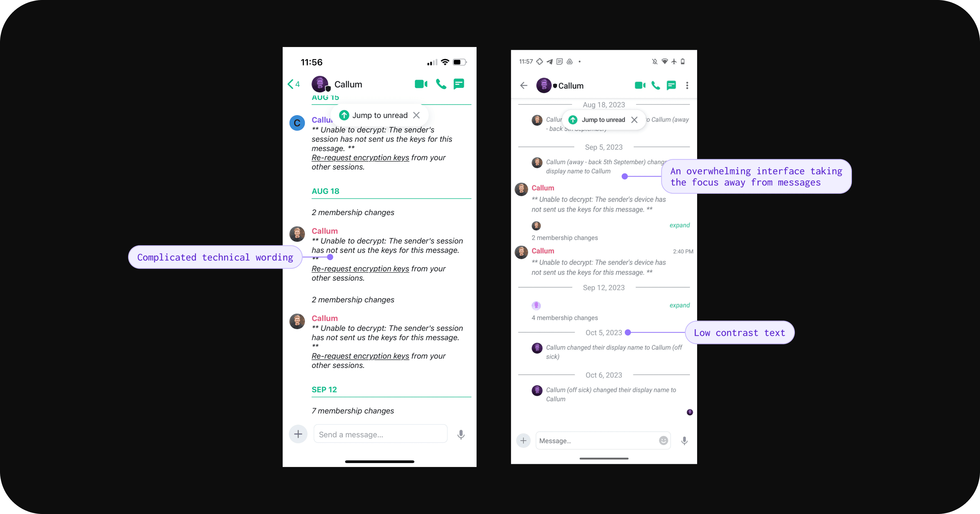This screenshot has height=514, width=980.
Task: Go back using chevron labeled 4
Action: 294,84
